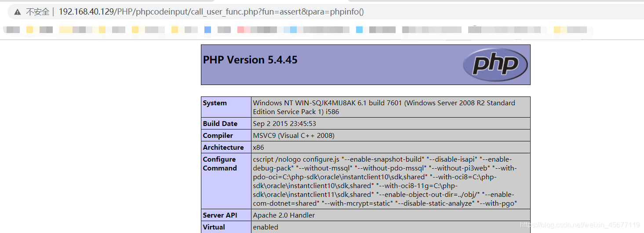This screenshot has height=233, width=644.
Task: Click the Apache 2.0 Handler value
Action: (x=284, y=215)
